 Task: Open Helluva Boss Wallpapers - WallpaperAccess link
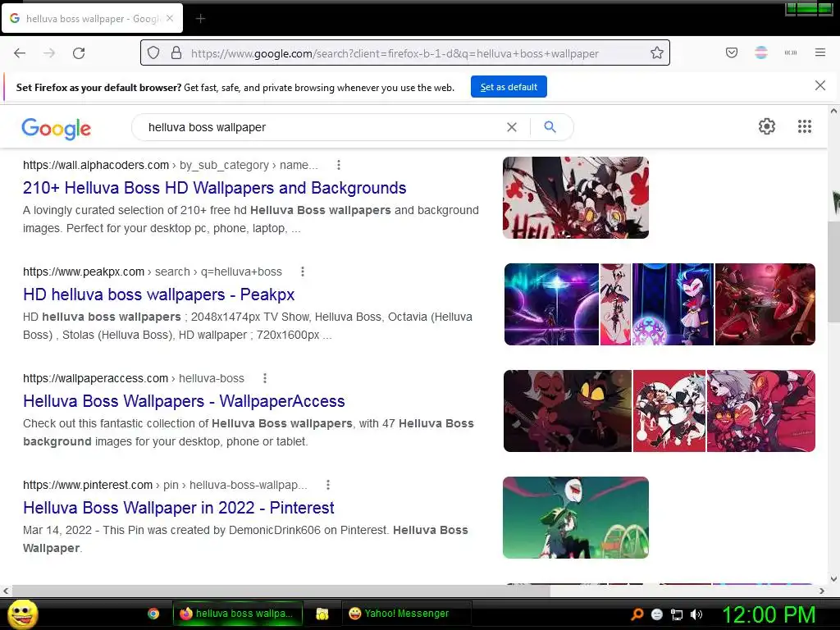coord(184,401)
